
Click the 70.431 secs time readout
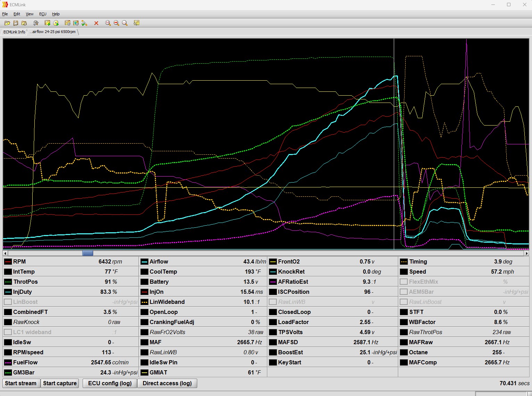point(514,383)
